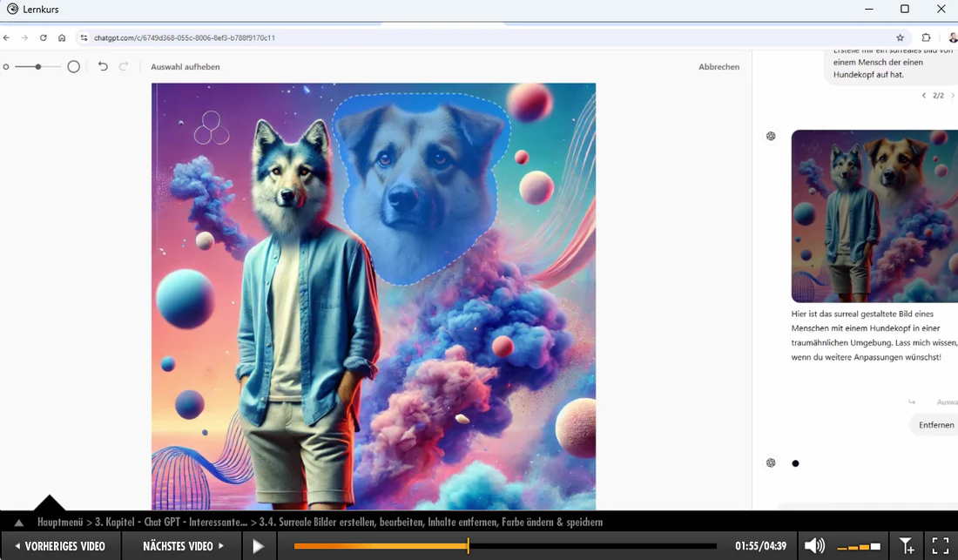
Task: Adjust the brush size slider
Action: click(x=38, y=66)
